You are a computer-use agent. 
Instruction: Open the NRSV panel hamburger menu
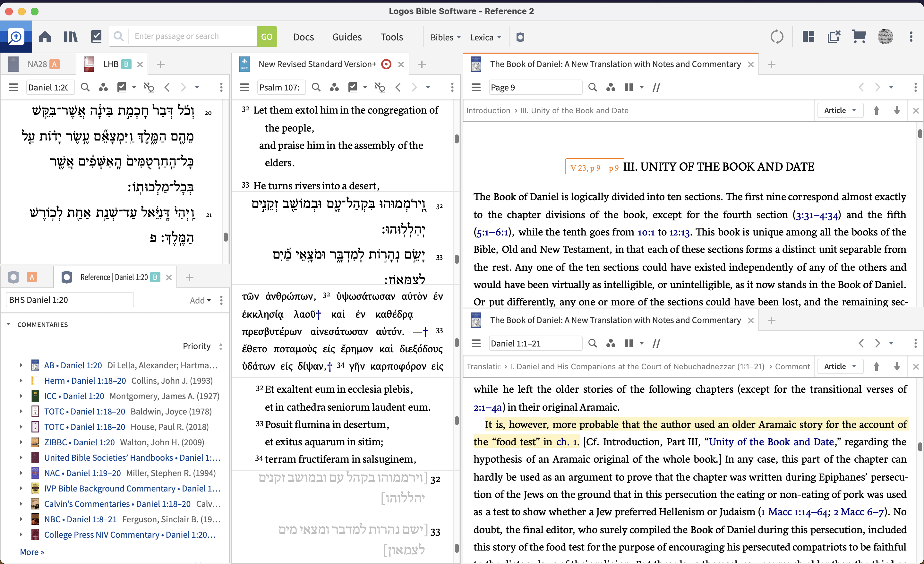tap(244, 87)
